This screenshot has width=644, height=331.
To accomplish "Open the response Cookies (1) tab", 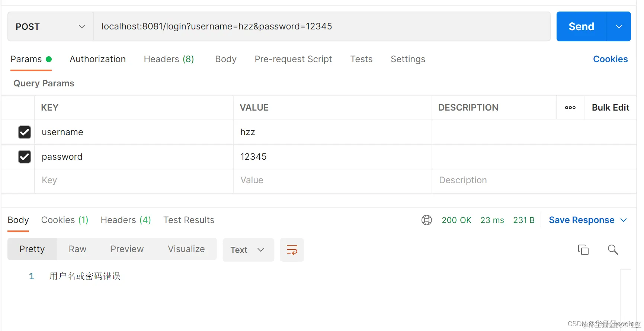I will [65, 220].
